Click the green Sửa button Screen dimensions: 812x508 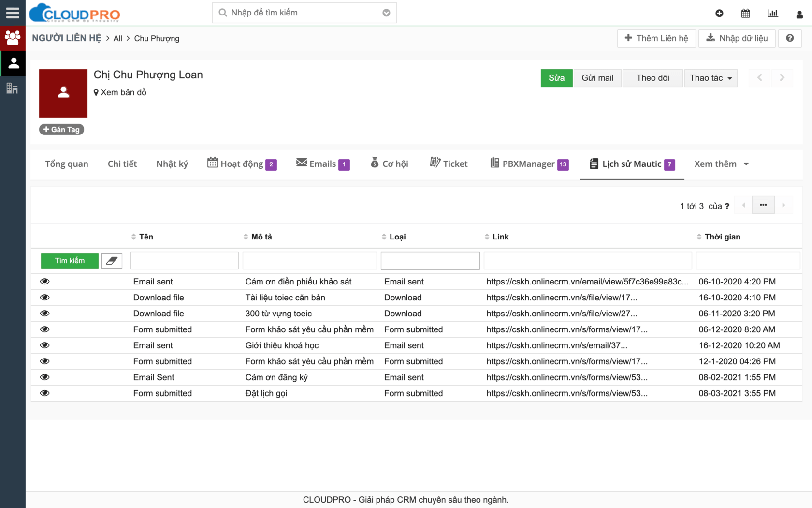tap(556, 78)
